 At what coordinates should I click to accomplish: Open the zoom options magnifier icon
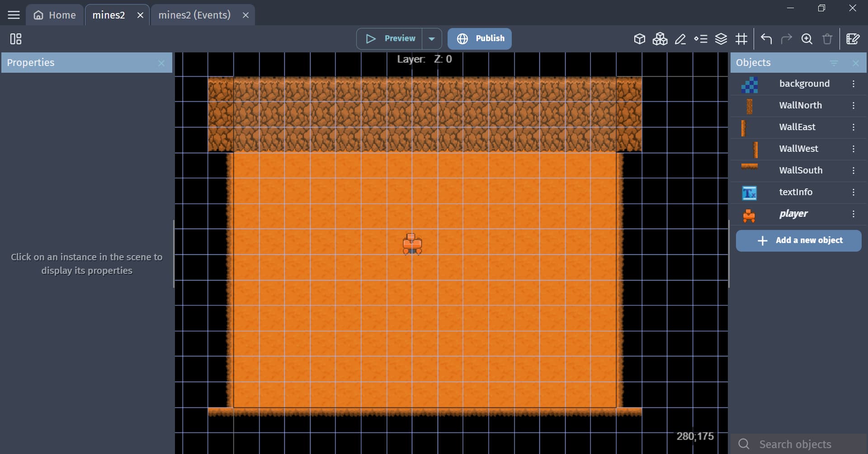(x=807, y=39)
